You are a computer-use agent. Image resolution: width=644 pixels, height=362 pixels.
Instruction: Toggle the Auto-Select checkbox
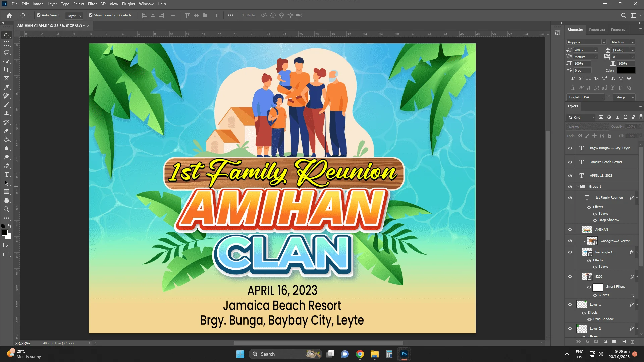[39, 15]
